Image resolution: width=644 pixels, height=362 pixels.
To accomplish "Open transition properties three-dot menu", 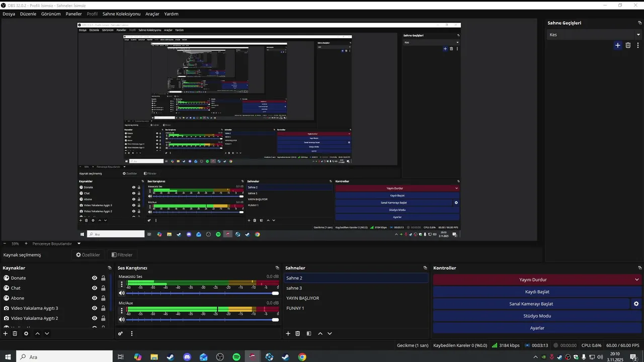I will 638,45.
